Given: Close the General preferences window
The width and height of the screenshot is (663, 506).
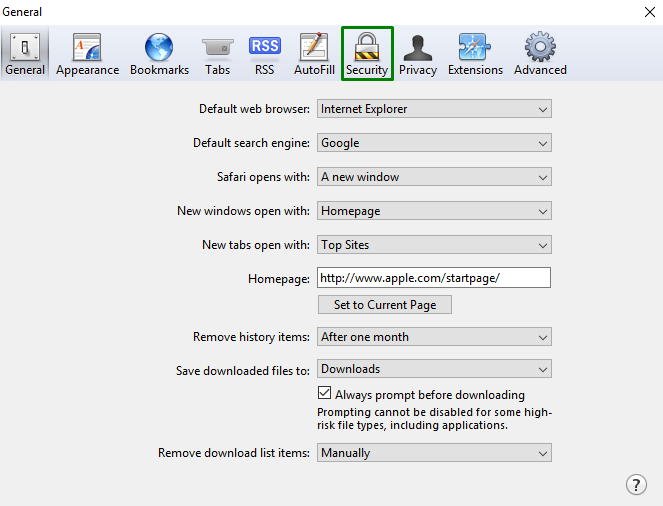Looking at the screenshot, I should [x=648, y=12].
